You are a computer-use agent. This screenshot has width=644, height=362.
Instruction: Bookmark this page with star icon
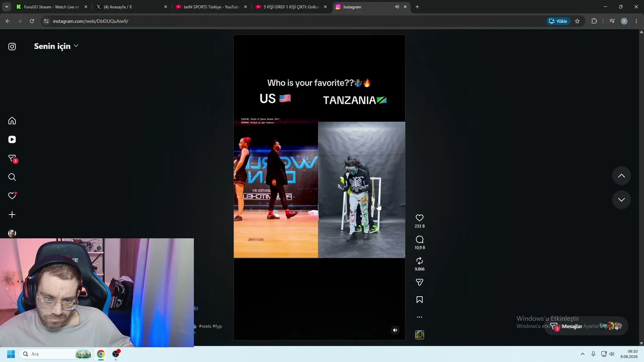tap(577, 21)
